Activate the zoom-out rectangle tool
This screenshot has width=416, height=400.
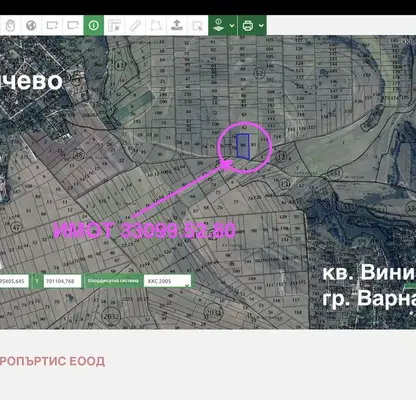click(73, 25)
